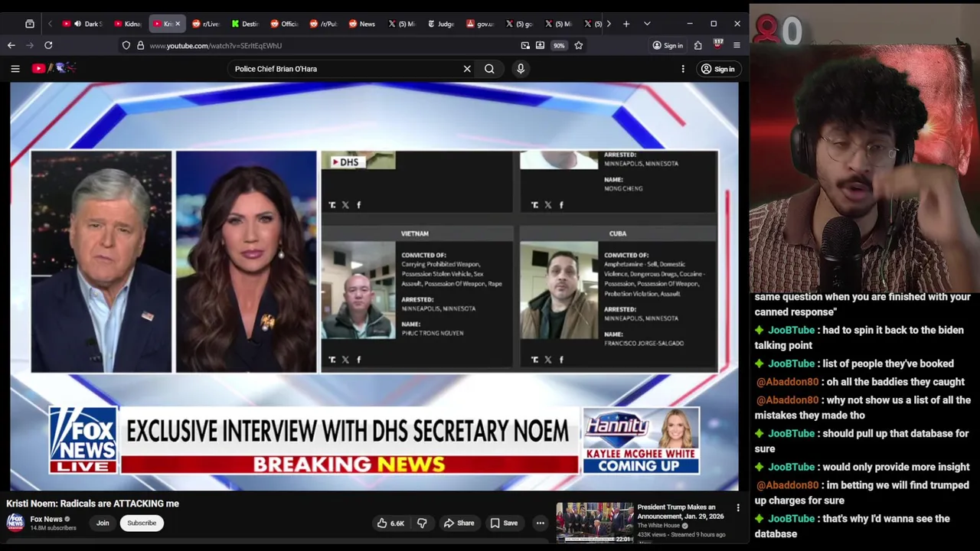Switch to the gov.us tab
The image size is (980, 551).
click(480, 24)
